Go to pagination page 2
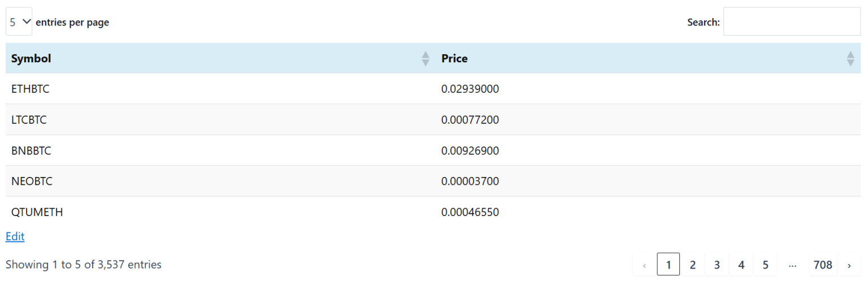 tap(693, 265)
